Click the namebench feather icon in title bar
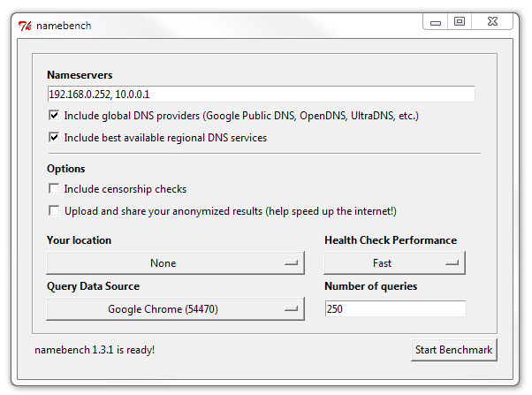The image size is (532, 395). pyautogui.click(x=25, y=25)
